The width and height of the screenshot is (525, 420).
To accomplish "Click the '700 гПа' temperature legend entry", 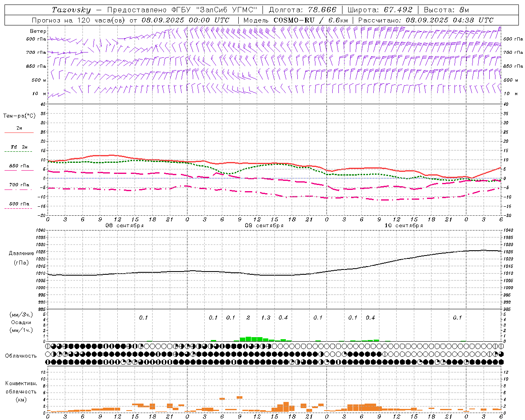I will [19, 185].
